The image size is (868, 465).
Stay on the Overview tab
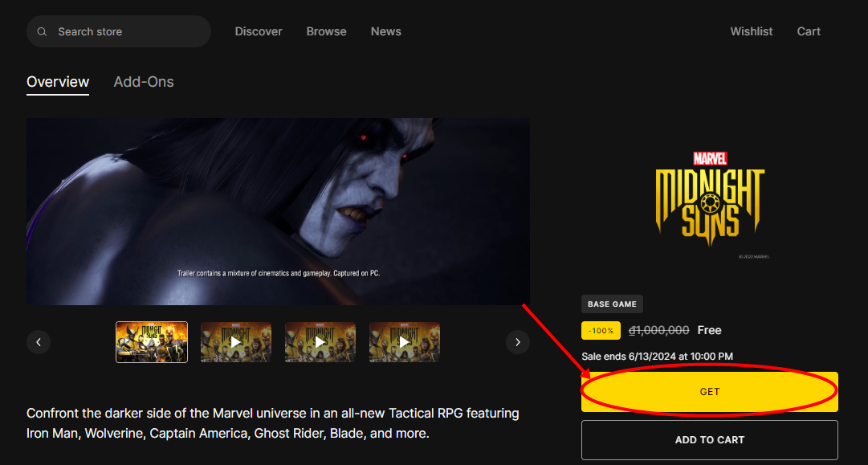58,81
